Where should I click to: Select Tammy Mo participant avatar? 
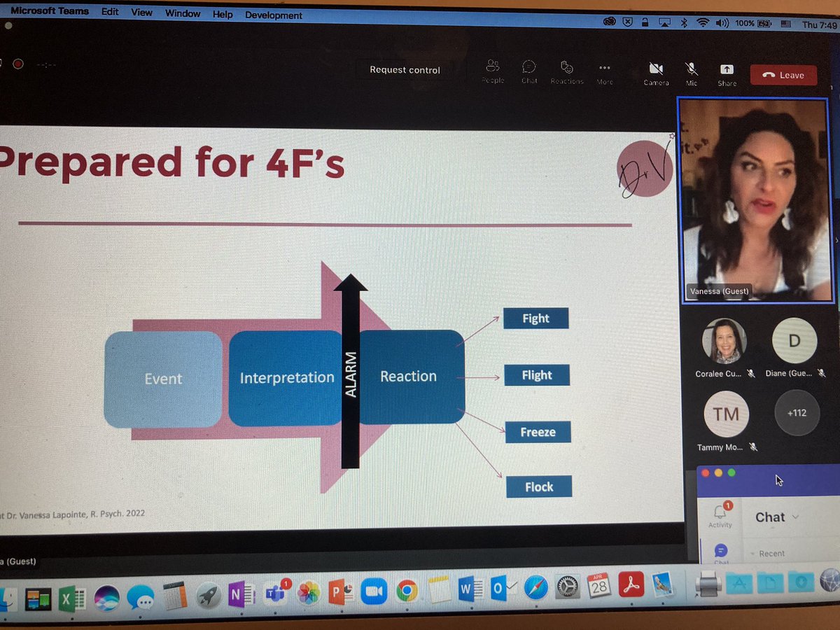click(x=726, y=414)
